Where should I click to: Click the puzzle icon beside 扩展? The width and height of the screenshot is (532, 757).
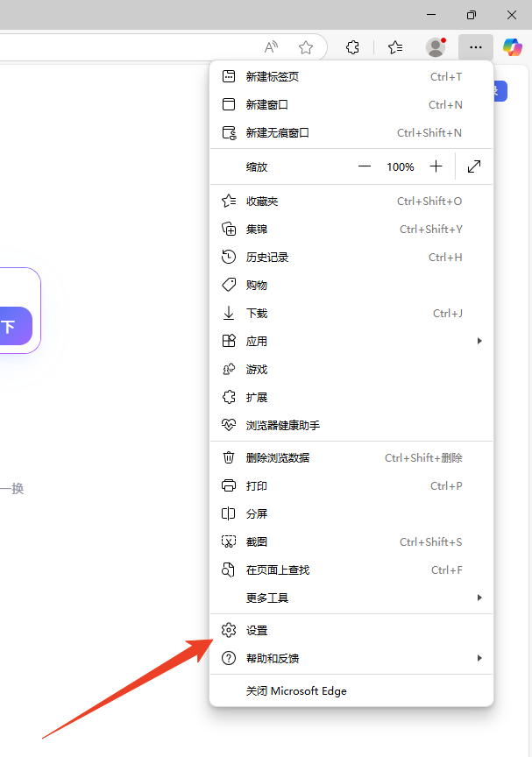coord(229,397)
